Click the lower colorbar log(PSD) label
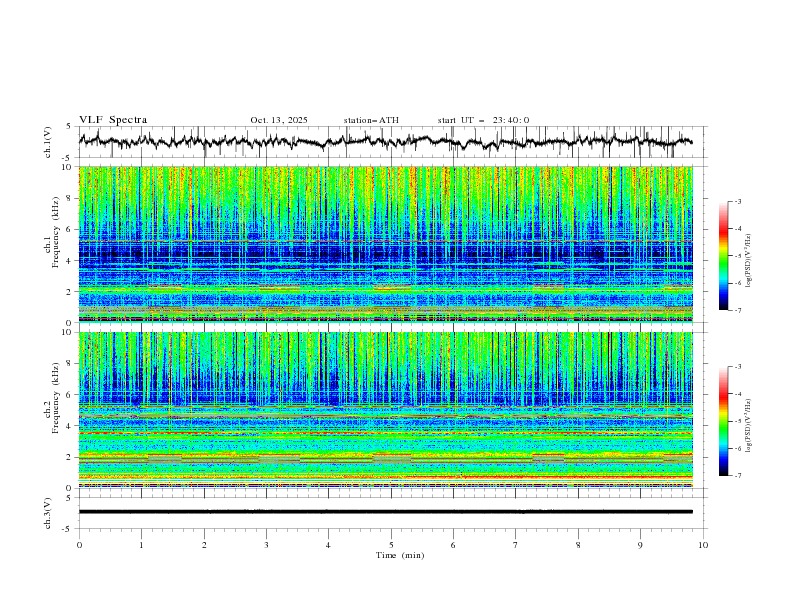Image resolution: width=792 pixels, height=612 pixels. (748, 426)
